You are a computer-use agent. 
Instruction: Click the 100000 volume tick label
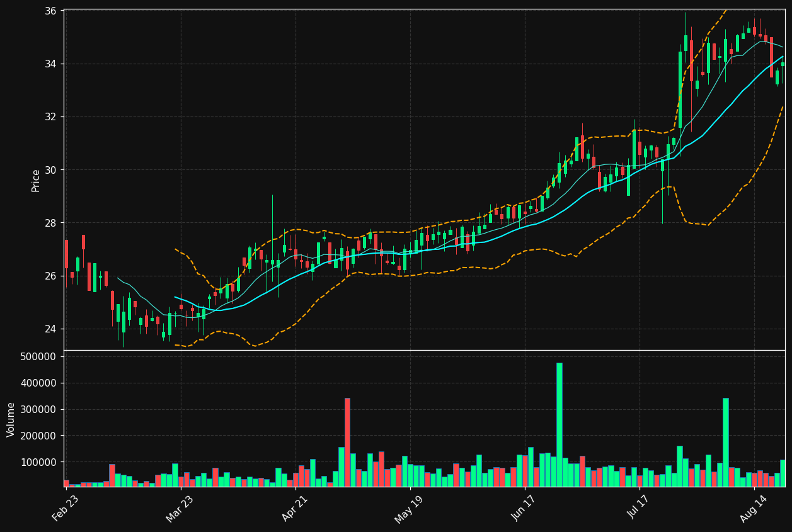pos(39,462)
